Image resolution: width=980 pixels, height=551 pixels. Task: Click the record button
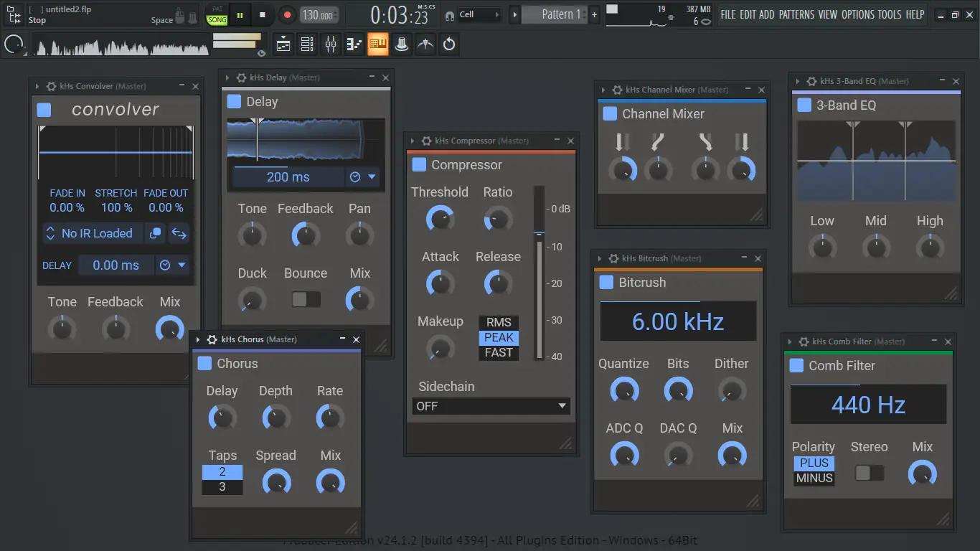pos(287,14)
